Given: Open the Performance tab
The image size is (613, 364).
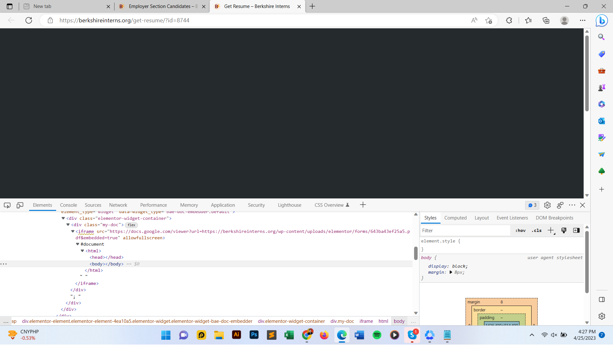Looking at the screenshot, I should [154, 205].
